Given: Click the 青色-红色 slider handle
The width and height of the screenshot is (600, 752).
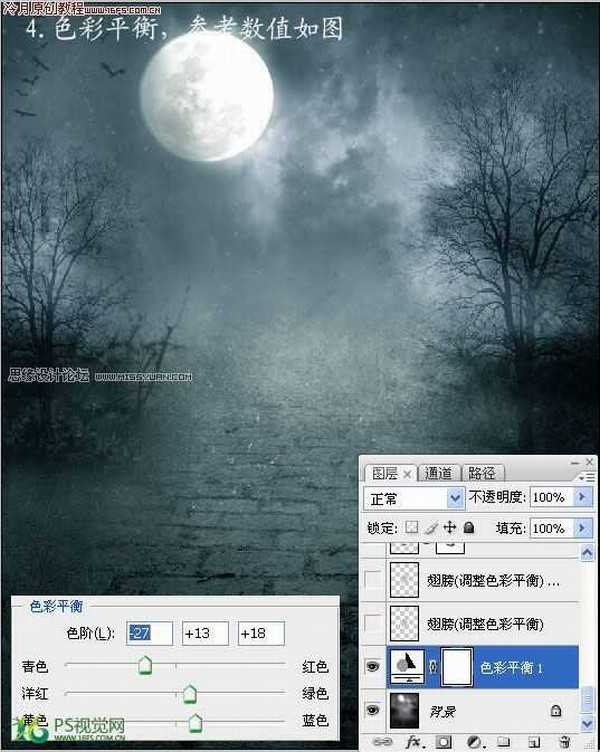Looking at the screenshot, I should [145, 665].
